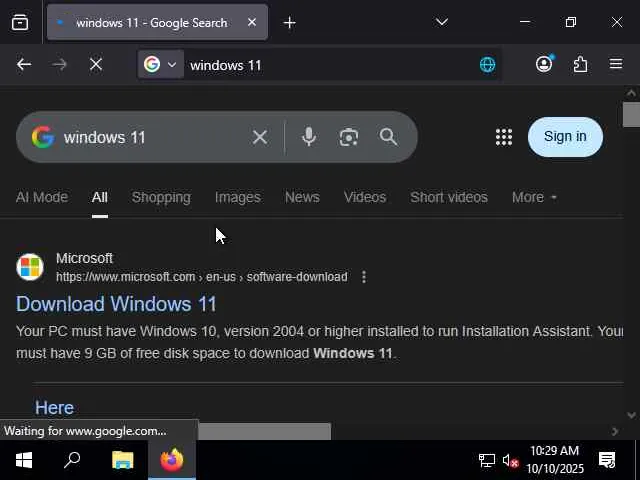Click the Microsoft favicon in result
Viewport: 640px width, 480px height.
30,267
